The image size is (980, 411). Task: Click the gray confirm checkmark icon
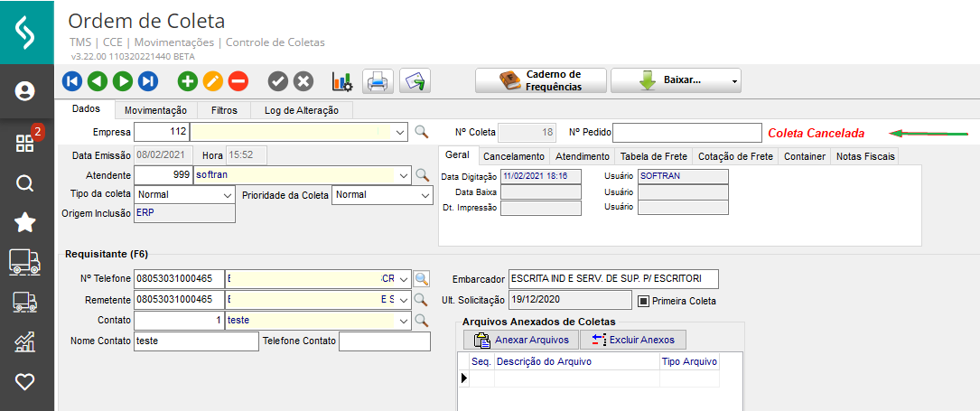[278, 81]
